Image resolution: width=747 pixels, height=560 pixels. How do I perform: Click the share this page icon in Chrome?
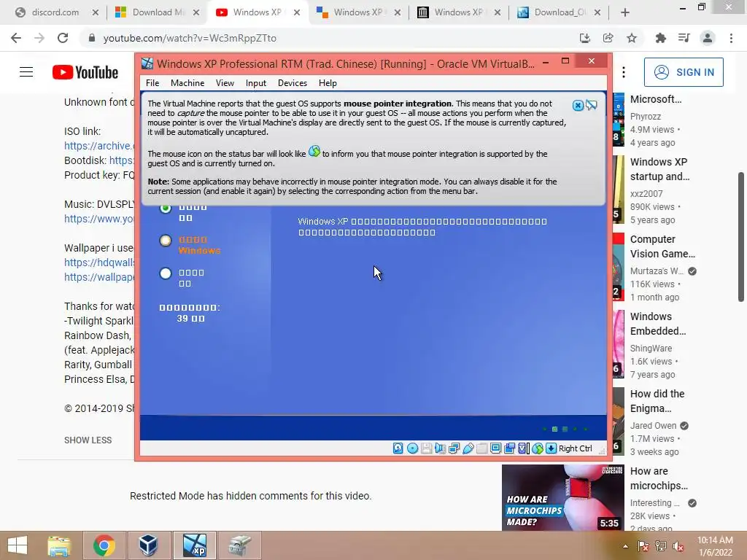[608, 38]
